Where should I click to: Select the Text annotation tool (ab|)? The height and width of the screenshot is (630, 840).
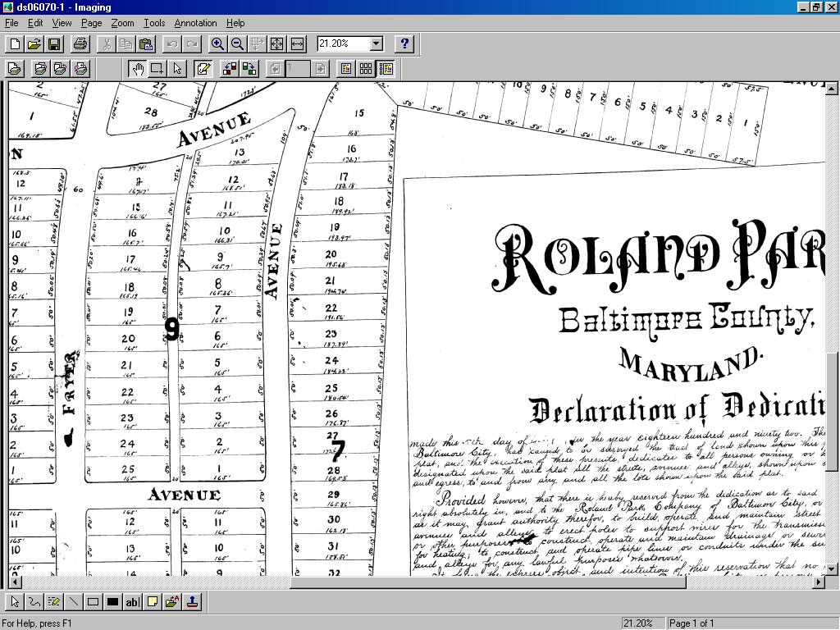(x=132, y=602)
